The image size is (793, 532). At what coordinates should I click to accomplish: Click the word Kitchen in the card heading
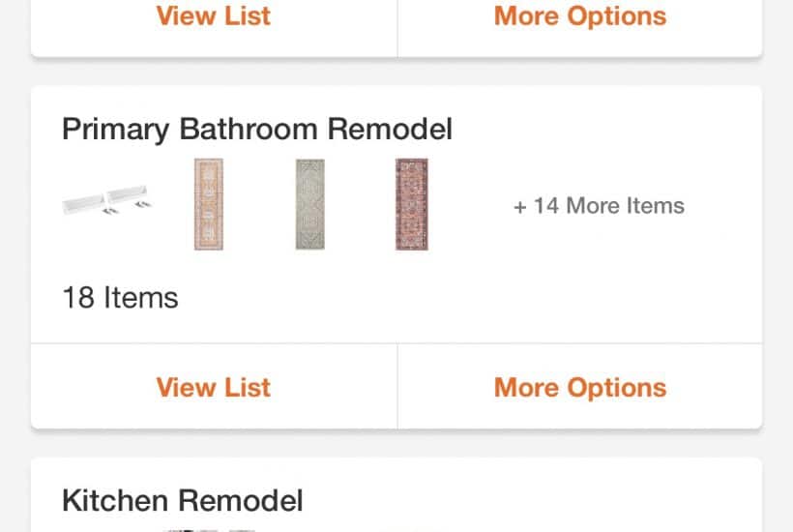tap(115, 500)
